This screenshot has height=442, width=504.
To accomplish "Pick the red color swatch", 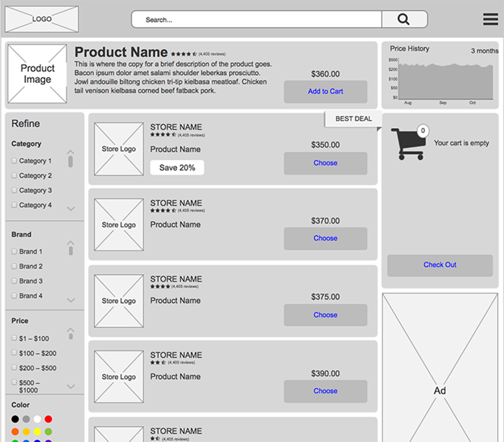I will pyautogui.click(x=49, y=419).
